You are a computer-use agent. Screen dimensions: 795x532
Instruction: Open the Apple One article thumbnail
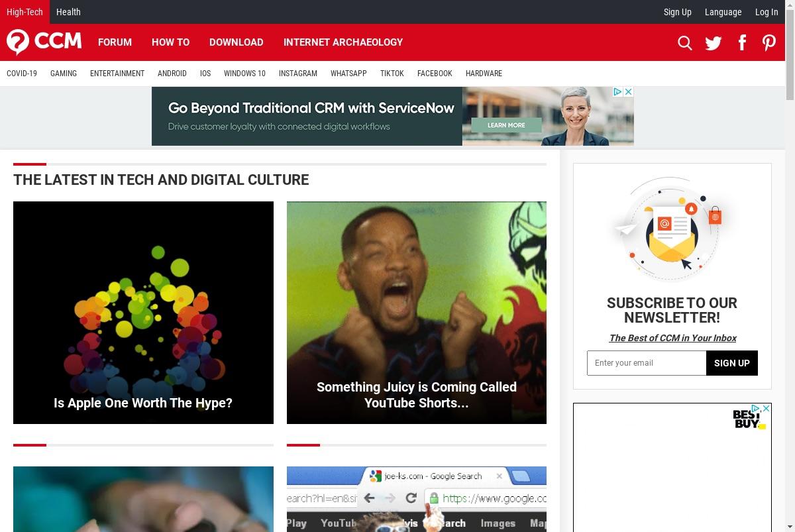point(143,313)
